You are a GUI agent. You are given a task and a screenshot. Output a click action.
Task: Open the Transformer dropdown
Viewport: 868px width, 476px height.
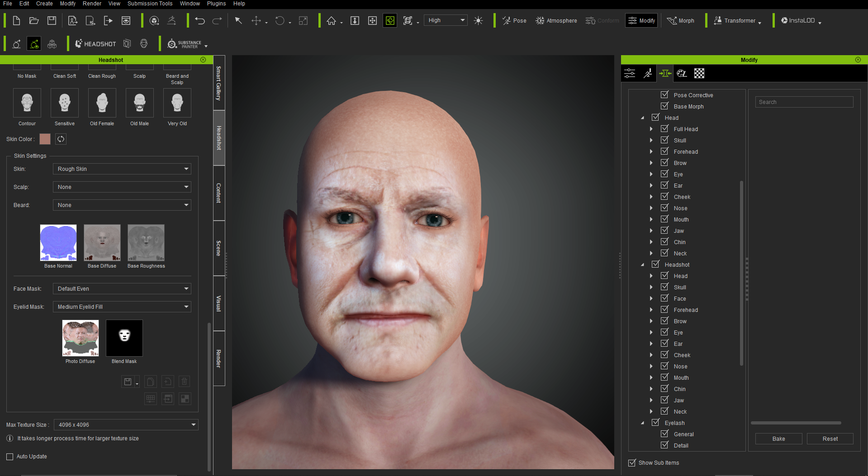point(738,21)
